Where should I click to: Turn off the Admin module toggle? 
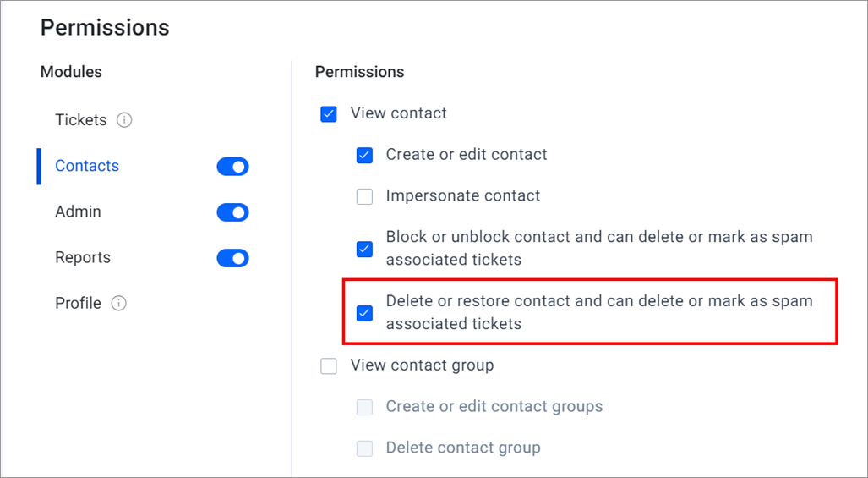[x=232, y=212]
